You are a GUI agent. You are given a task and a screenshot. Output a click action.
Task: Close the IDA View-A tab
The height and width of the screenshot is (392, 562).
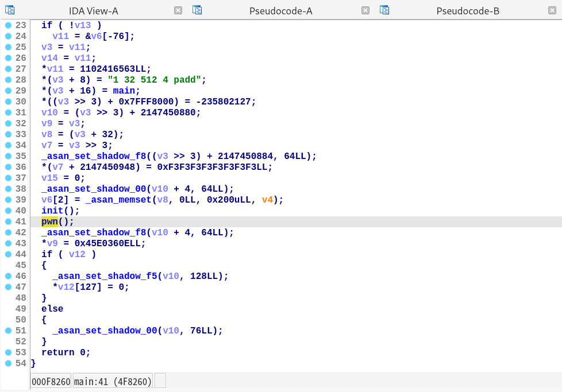click(178, 10)
